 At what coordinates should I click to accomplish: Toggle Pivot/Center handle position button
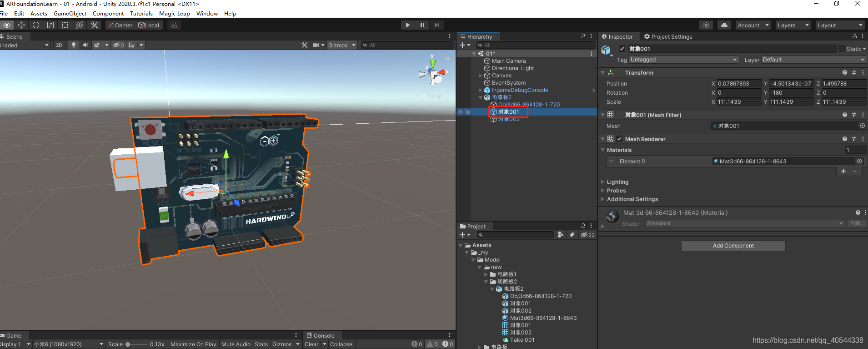pos(120,25)
